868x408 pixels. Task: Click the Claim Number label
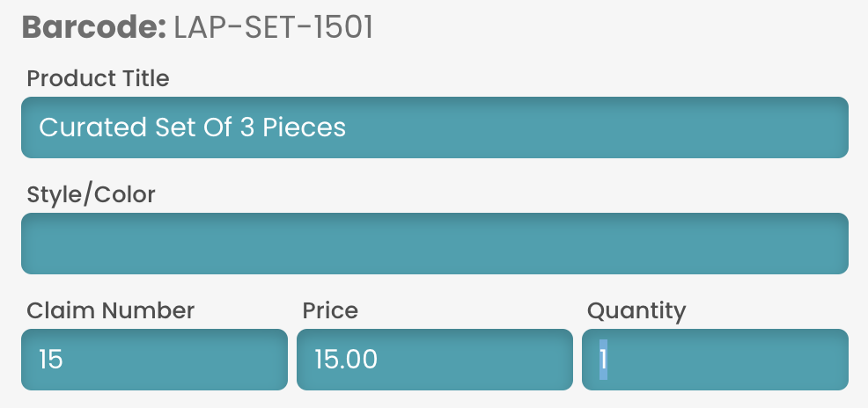111,310
